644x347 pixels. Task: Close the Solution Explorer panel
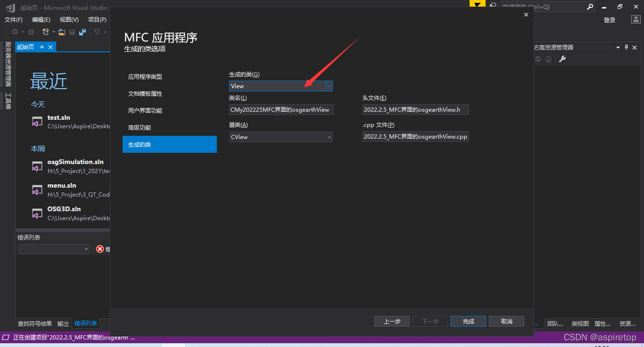coord(635,47)
